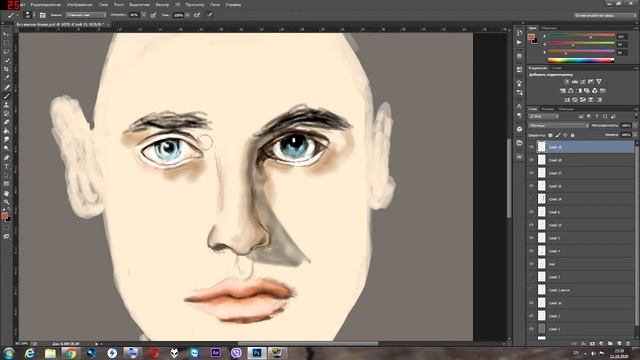
Task: Enable the Airbrush option in options bar
Action: tap(197, 15)
